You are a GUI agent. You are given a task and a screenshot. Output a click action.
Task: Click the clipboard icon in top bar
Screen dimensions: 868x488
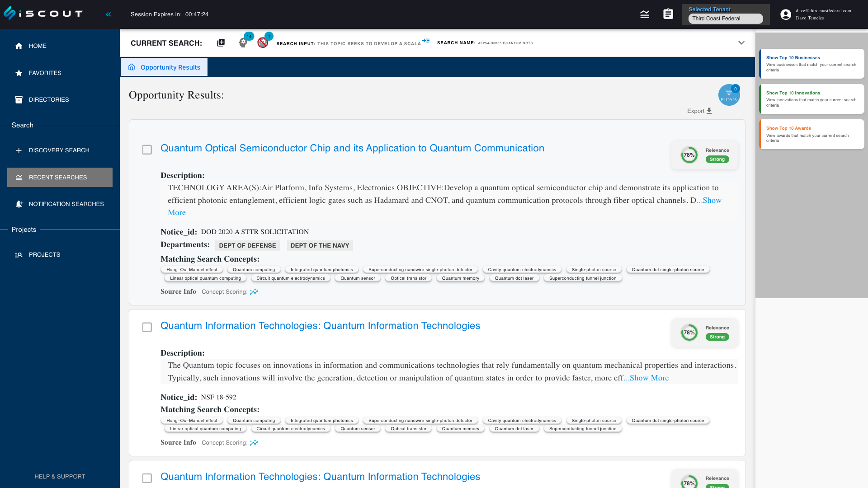[668, 14]
